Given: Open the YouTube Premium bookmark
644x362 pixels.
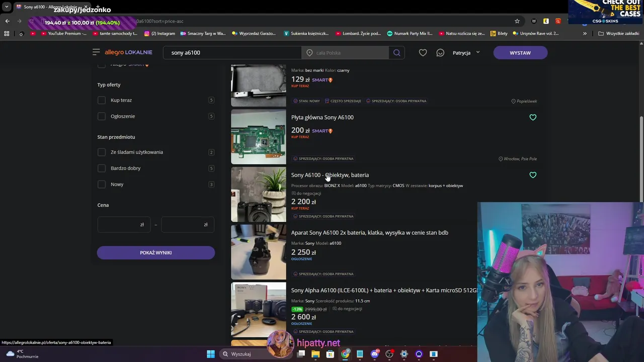Looking at the screenshot, I should click(64, 34).
